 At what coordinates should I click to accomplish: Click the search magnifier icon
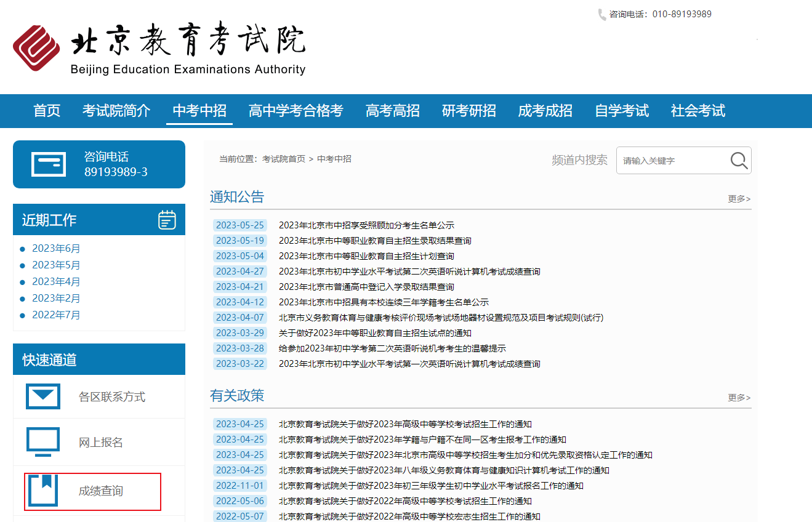tap(739, 161)
